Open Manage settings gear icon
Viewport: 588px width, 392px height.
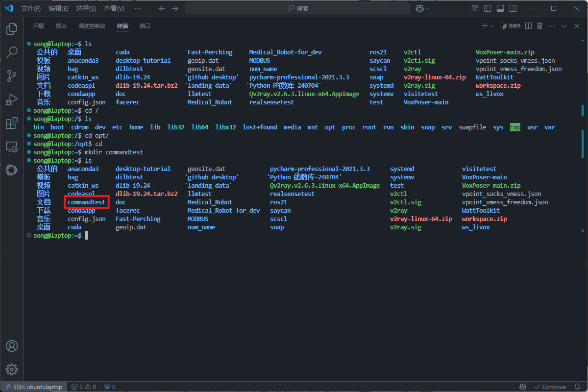[x=12, y=369]
